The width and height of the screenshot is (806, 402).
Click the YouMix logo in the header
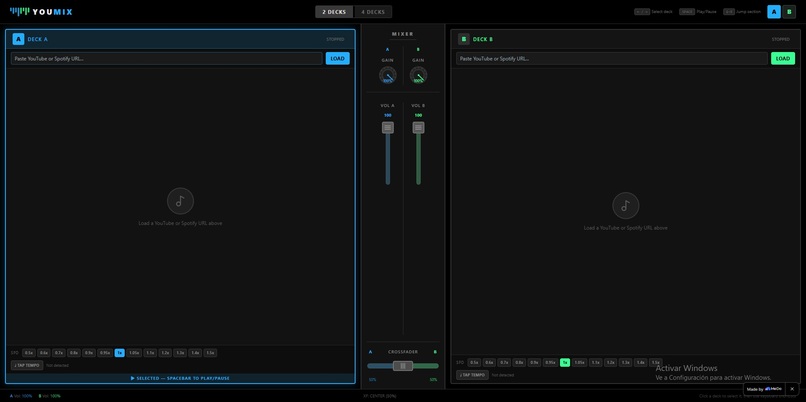pyautogui.click(x=41, y=12)
